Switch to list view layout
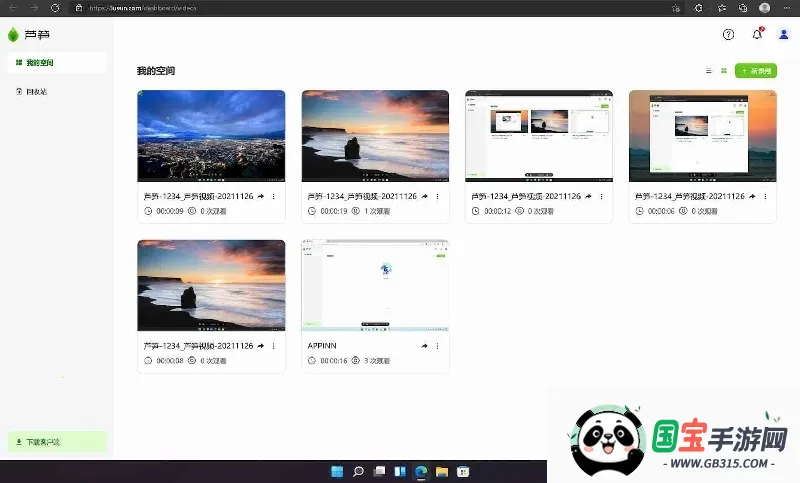This screenshot has width=800, height=483. pos(709,71)
